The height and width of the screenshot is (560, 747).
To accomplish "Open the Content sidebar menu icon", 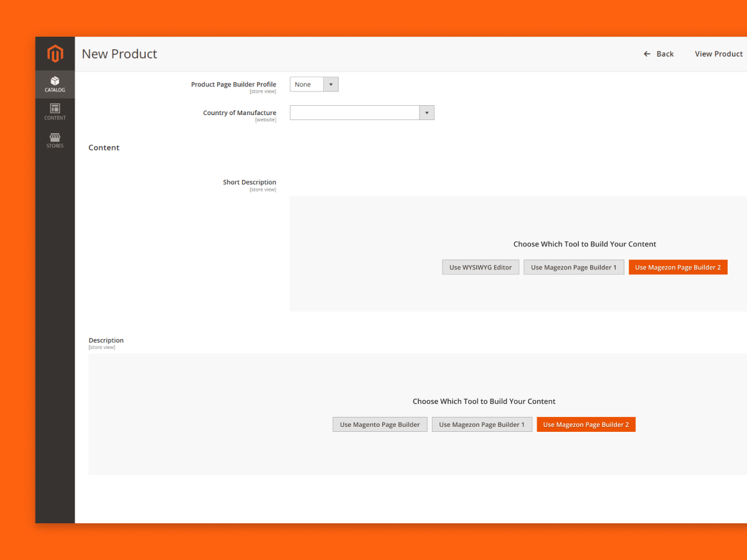I will point(55,108).
